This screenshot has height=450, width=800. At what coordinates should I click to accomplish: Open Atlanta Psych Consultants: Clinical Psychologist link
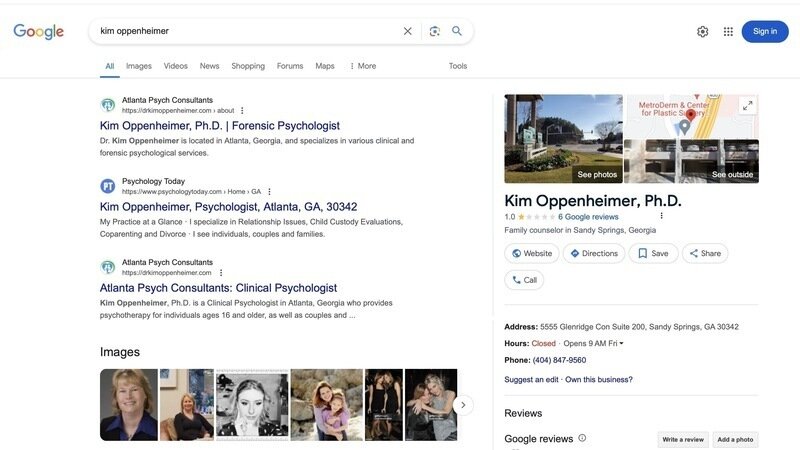point(218,288)
